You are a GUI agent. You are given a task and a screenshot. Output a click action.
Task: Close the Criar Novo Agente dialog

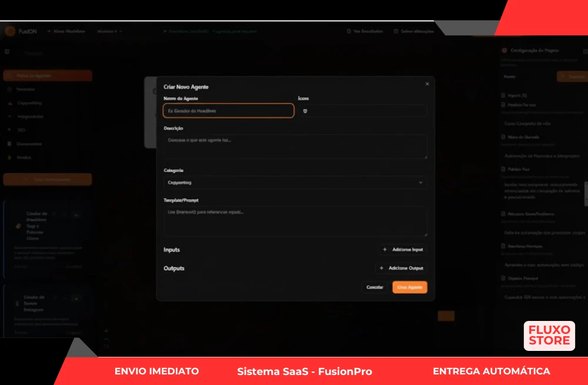(x=427, y=84)
